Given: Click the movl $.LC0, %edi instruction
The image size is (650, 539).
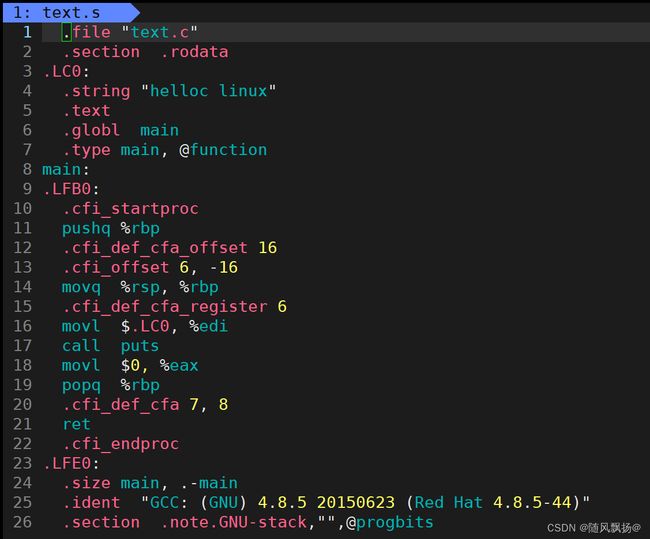Looking at the screenshot, I should [x=145, y=326].
